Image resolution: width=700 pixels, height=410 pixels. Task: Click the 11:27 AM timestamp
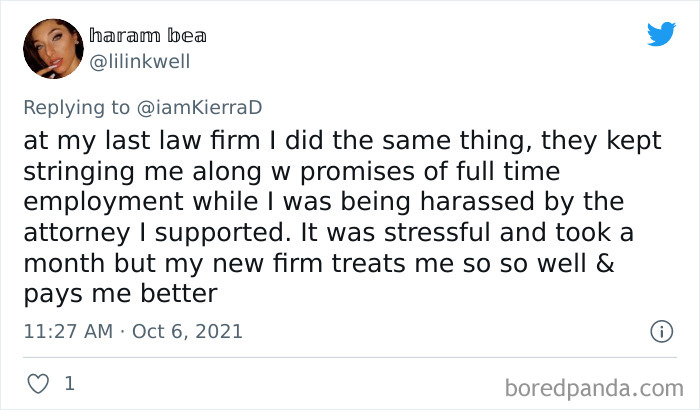click(66, 331)
